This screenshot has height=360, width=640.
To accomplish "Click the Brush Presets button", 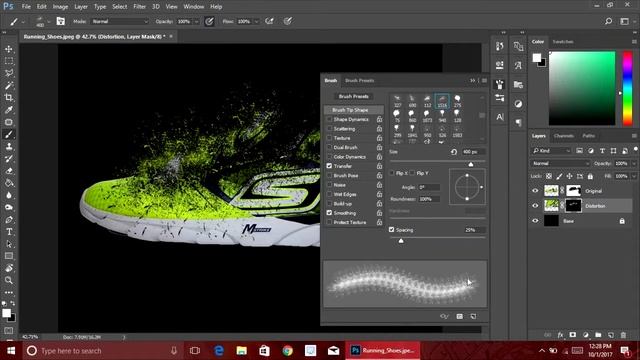I will click(353, 96).
